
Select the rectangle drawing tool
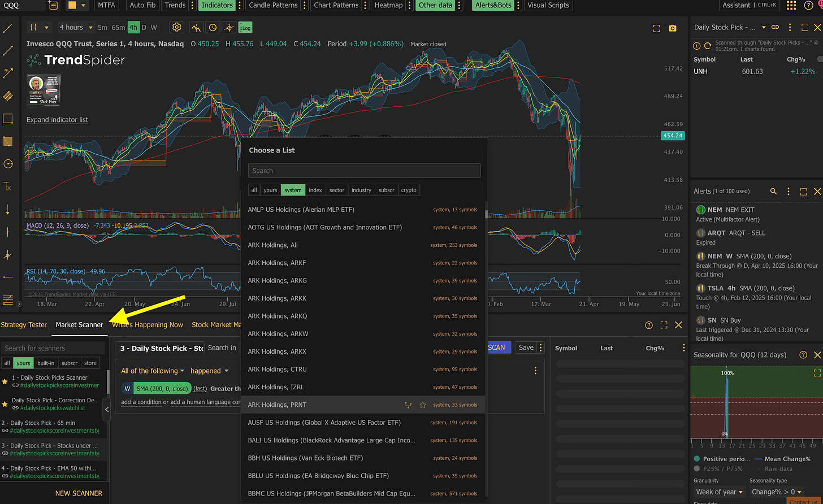pos(8,119)
